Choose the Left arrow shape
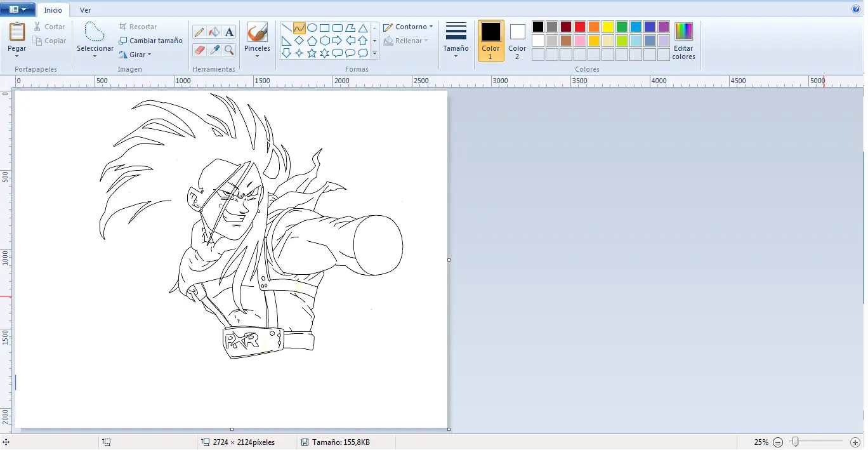This screenshot has width=868, height=450. (350, 41)
